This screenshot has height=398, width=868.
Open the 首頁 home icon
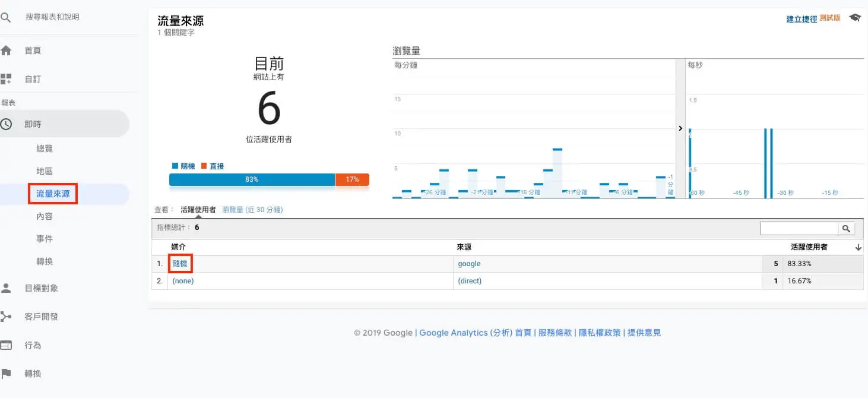pos(6,50)
